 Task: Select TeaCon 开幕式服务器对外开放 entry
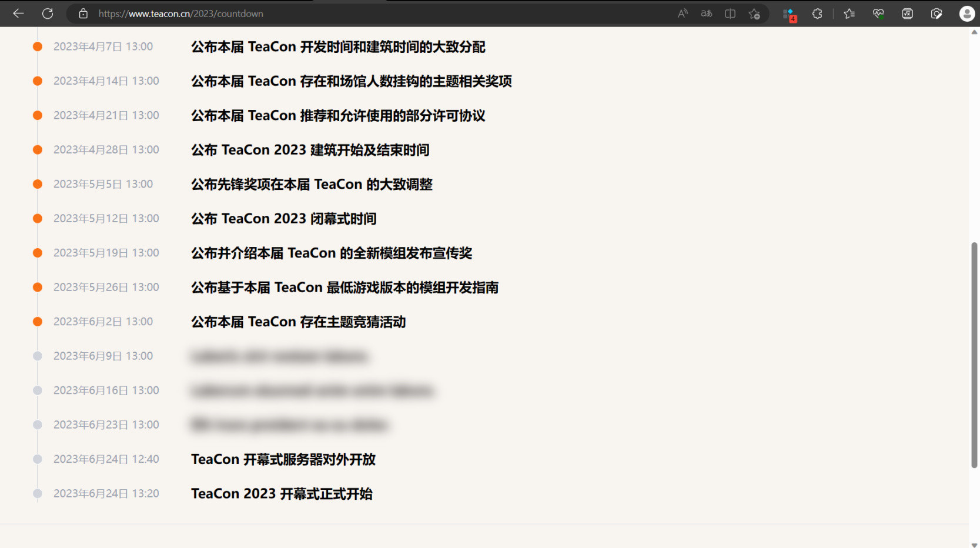[283, 459]
